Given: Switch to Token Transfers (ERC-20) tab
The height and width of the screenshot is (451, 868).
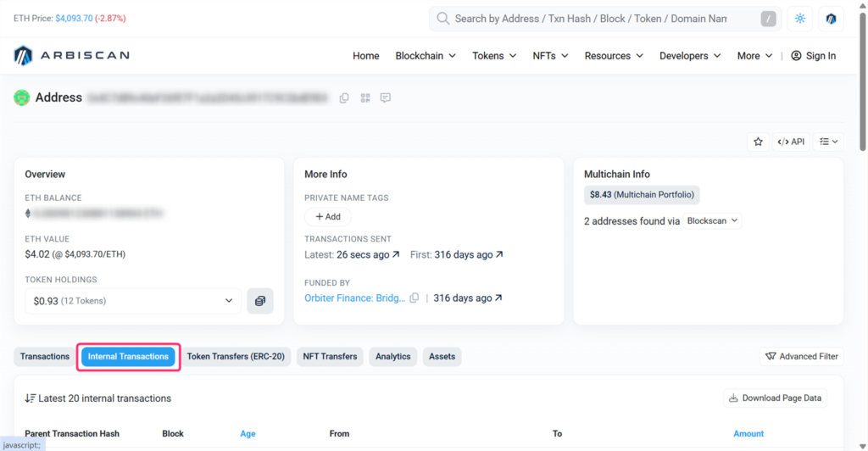Looking at the screenshot, I should point(236,357).
